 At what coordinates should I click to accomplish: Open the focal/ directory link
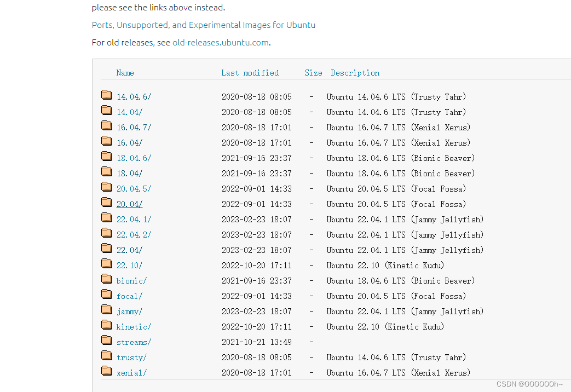(x=129, y=296)
